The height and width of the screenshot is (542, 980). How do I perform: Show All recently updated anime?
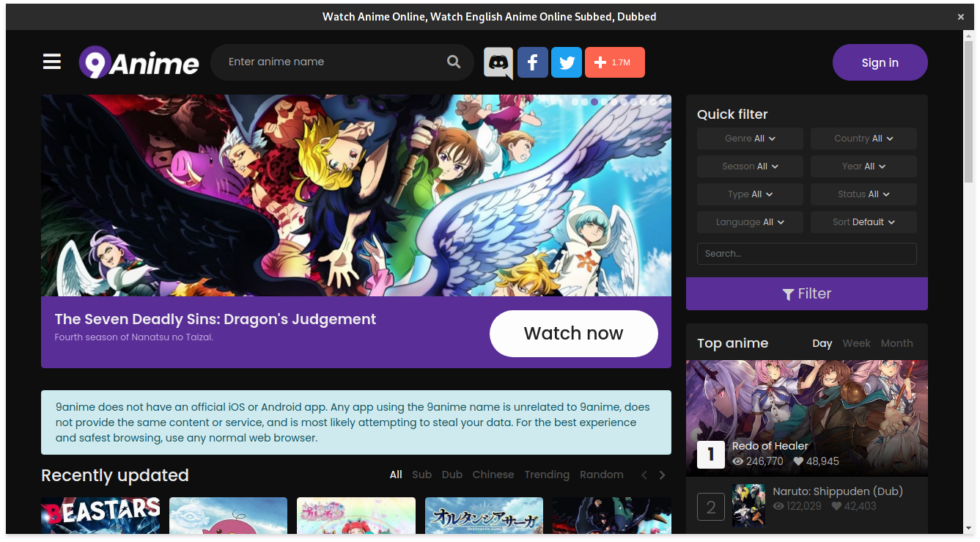[396, 475]
